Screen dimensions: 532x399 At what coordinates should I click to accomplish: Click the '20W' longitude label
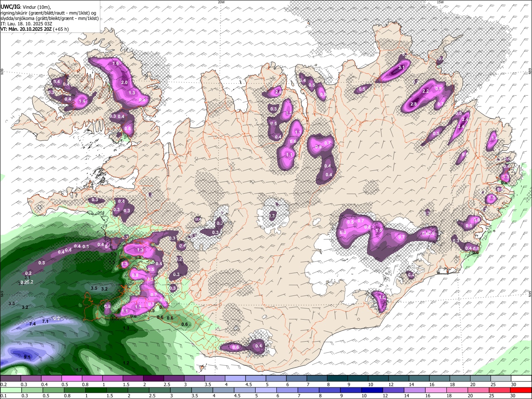click(221, 2)
